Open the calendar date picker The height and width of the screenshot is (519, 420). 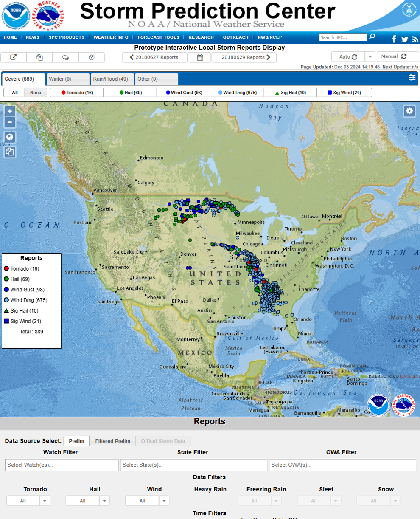click(200, 57)
